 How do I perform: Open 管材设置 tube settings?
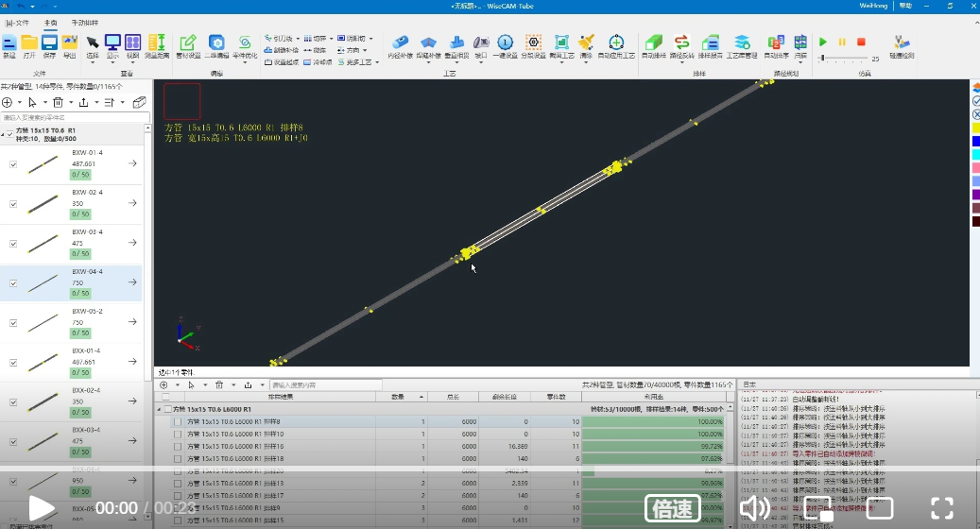coord(188,45)
